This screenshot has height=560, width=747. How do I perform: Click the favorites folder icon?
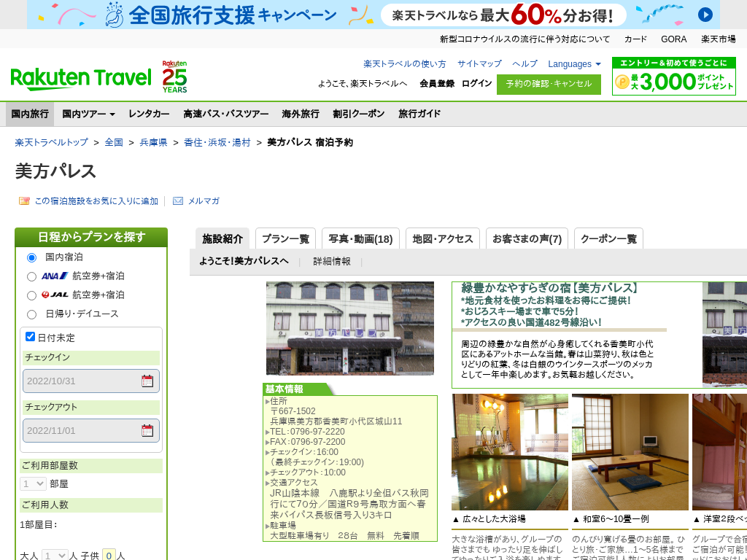pos(24,201)
